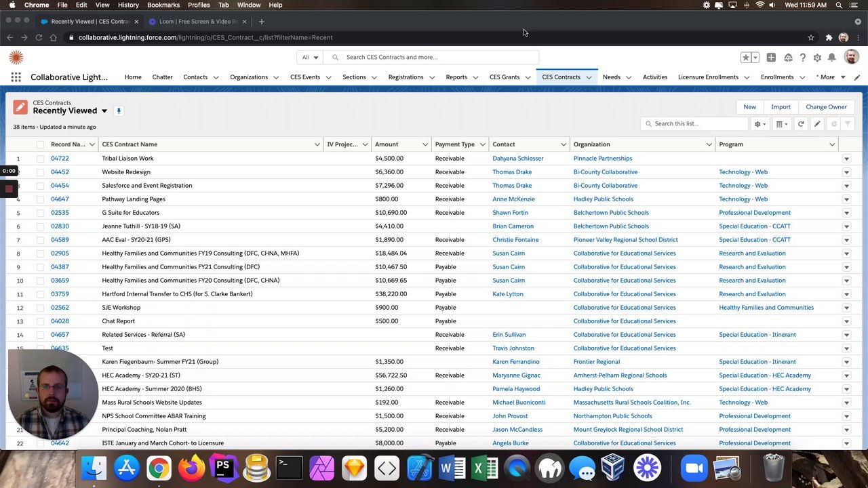Screen dimensions: 868x488
Task: Switch to the CES Grants tab
Action: coord(505,77)
